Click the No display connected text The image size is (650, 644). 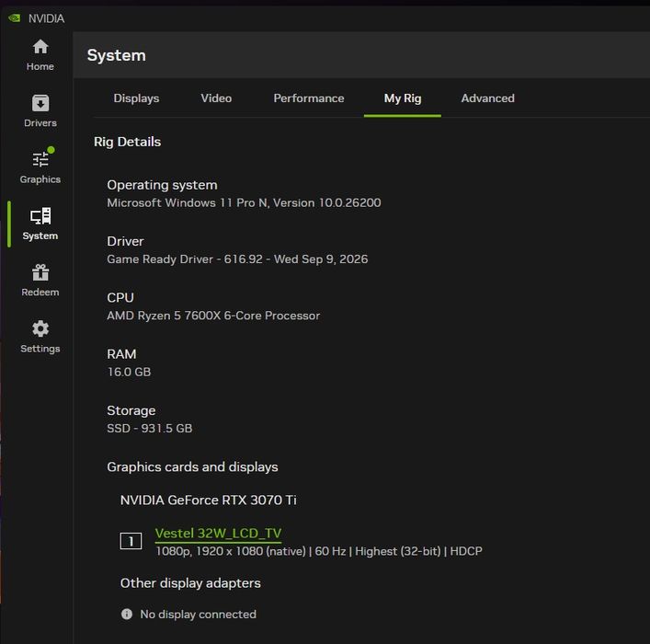(199, 615)
